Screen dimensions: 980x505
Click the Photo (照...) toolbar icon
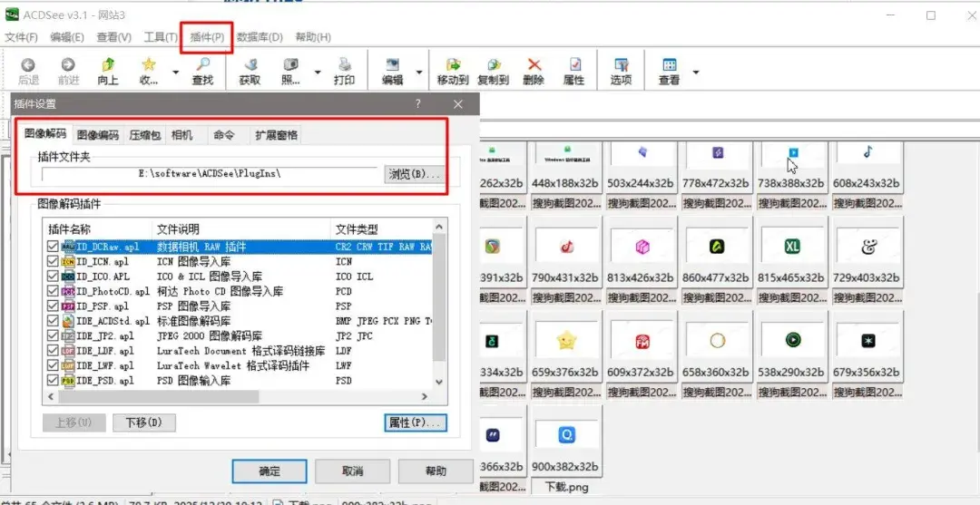point(290,65)
